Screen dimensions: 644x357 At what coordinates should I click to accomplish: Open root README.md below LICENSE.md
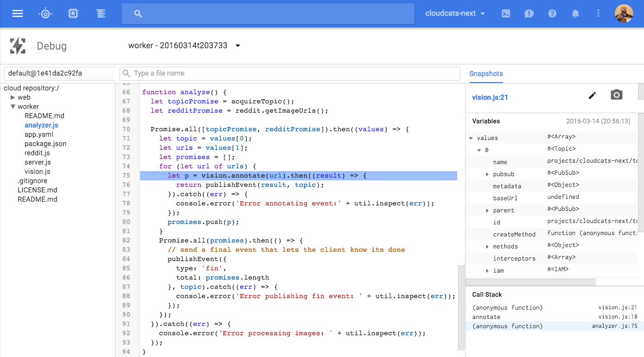pos(38,199)
